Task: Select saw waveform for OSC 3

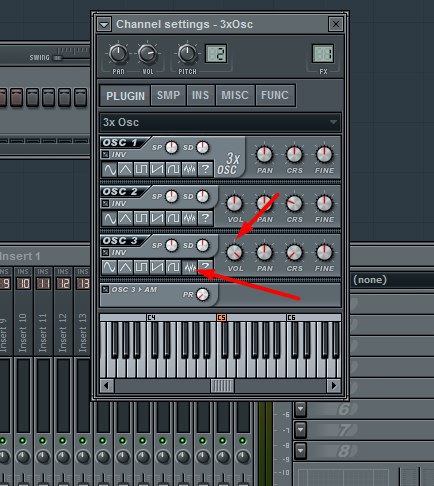Action: [x=157, y=267]
